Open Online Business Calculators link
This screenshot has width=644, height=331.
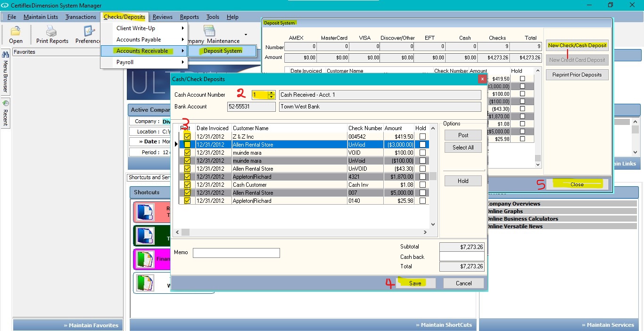tap(522, 219)
